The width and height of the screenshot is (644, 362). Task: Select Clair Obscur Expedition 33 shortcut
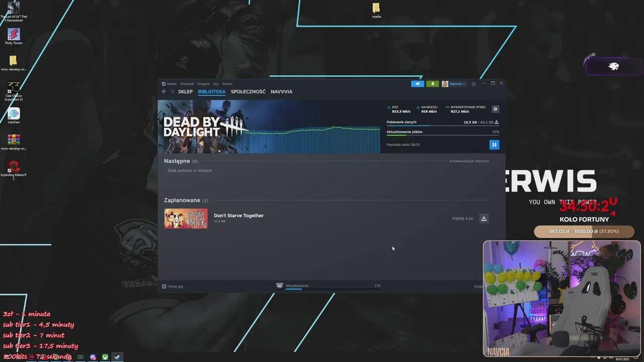14,91
